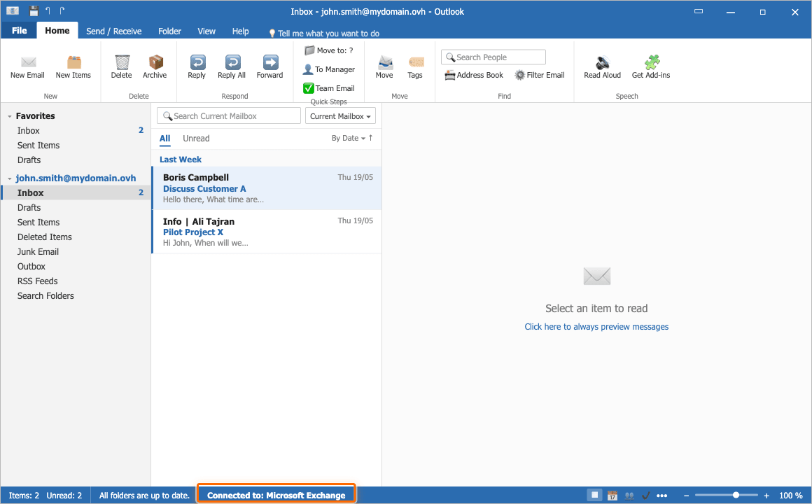
Task: Select the account's Inbox folder
Action: [76, 192]
